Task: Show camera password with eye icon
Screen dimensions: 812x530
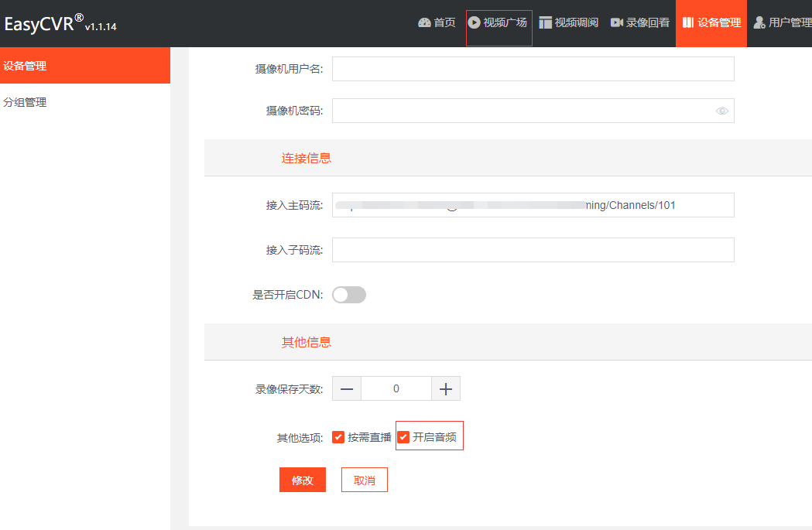Action: pos(722,111)
